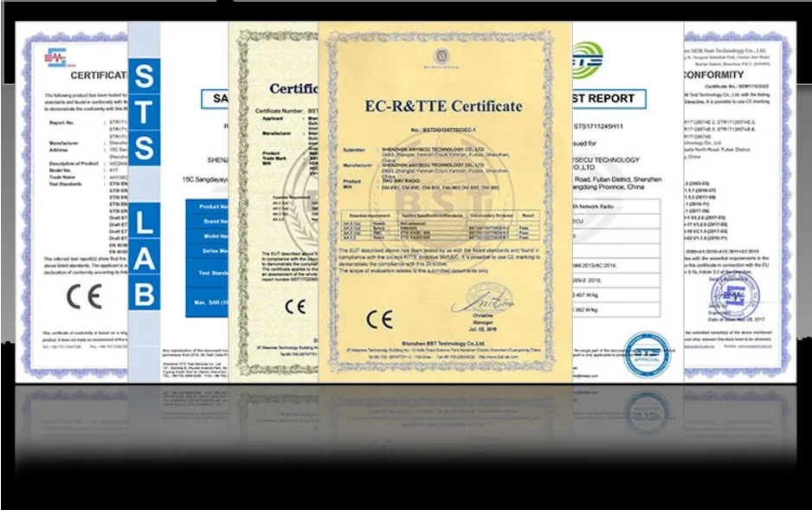Click the boxed 'SA' heading on the STS document

pos(215,99)
